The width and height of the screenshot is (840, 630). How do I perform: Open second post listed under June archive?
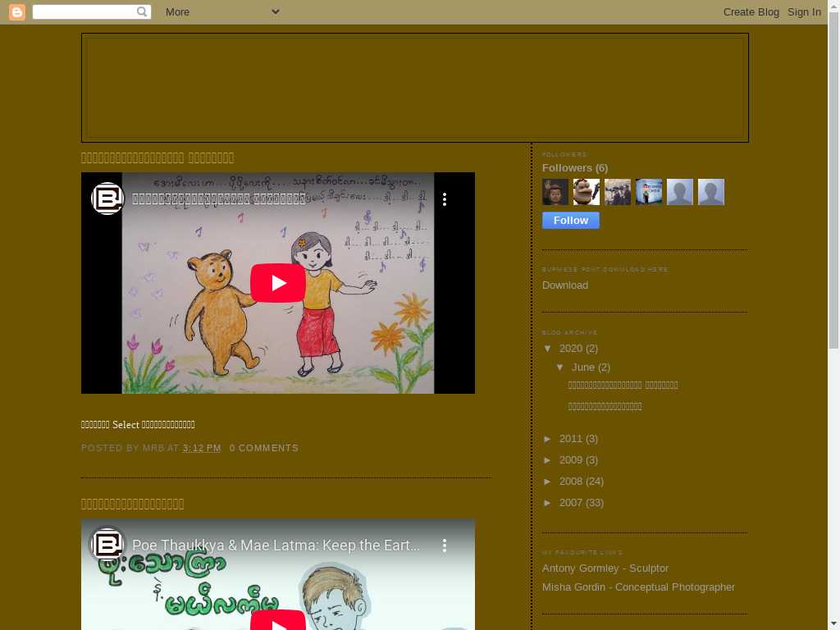[605, 407]
